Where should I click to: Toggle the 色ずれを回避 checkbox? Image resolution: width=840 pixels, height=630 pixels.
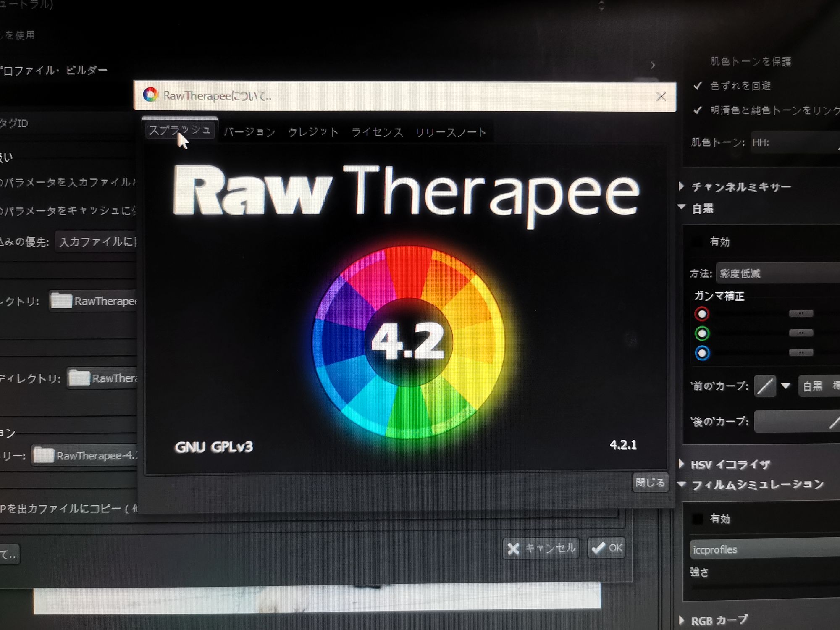(x=698, y=86)
